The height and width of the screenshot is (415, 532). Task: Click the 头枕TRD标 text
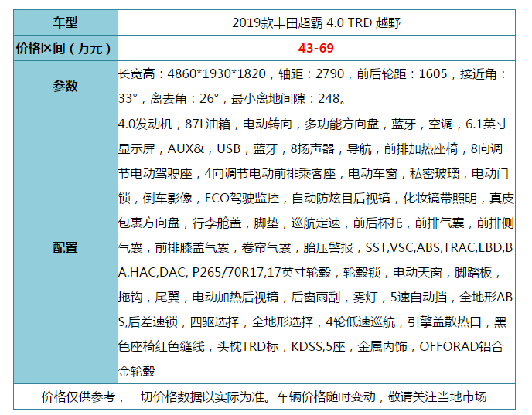click(248, 347)
